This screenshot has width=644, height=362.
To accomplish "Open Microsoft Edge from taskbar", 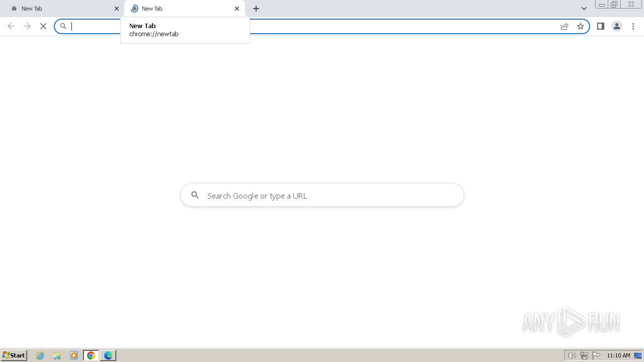I will tap(108, 355).
